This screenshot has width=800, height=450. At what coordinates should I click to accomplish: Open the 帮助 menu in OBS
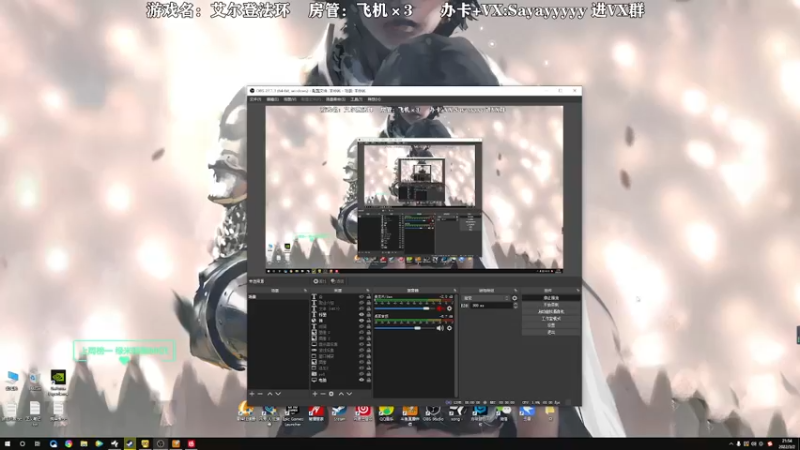pos(374,99)
